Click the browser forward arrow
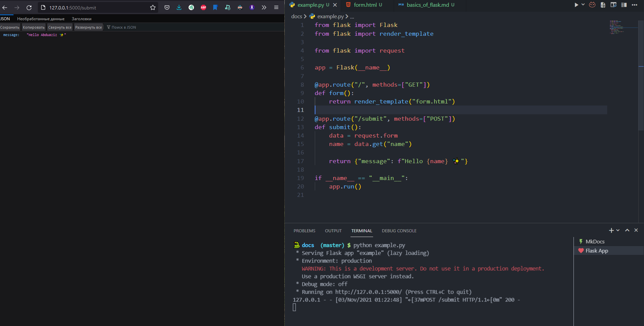Image resolution: width=644 pixels, height=326 pixels. coord(17,7)
